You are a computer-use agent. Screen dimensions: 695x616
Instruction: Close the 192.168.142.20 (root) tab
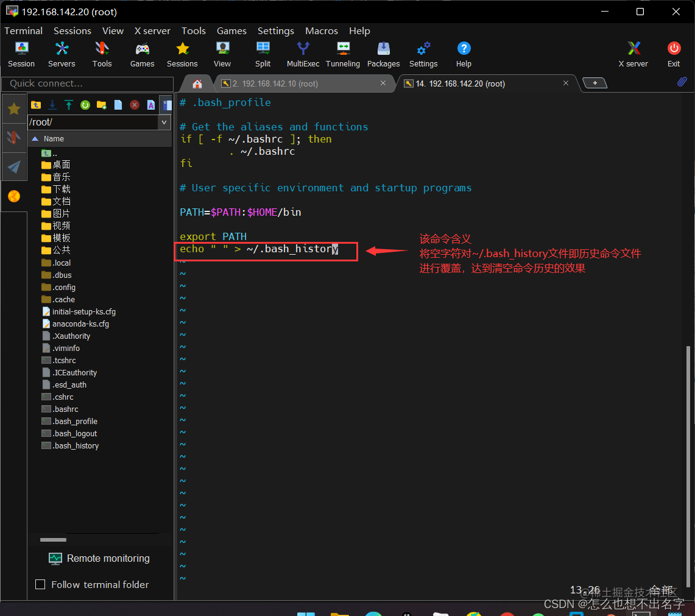click(566, 83)
